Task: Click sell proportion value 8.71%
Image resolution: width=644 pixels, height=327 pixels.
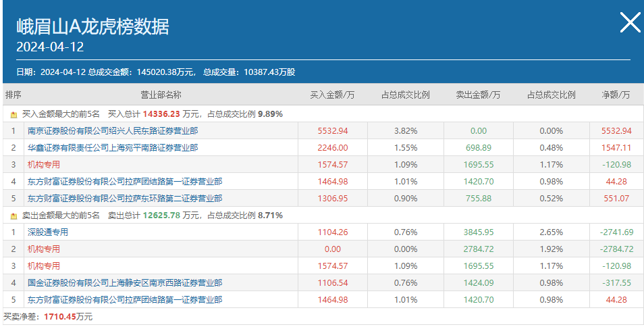Action: [x=270, y=216]
